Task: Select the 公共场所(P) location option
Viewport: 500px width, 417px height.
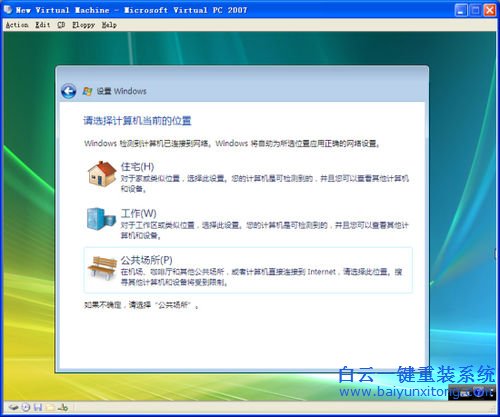Action: [x=248, y=270]
